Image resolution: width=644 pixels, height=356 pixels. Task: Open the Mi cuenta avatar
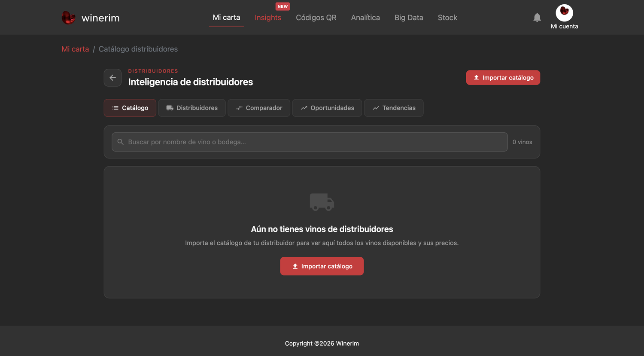click(564, 13)
